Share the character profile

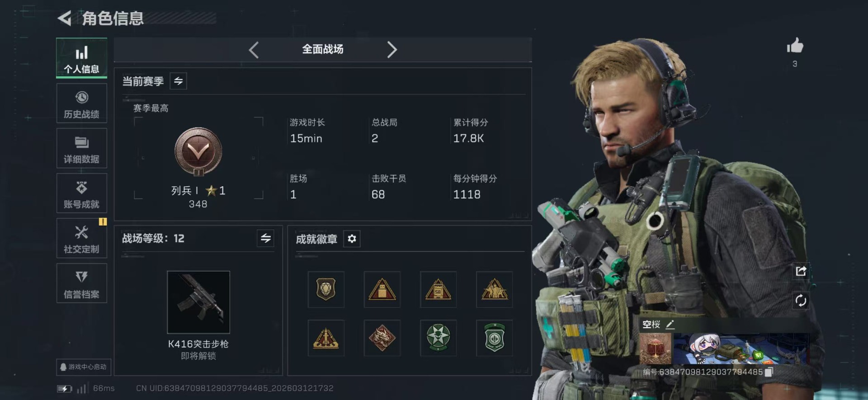coord(801,271)
